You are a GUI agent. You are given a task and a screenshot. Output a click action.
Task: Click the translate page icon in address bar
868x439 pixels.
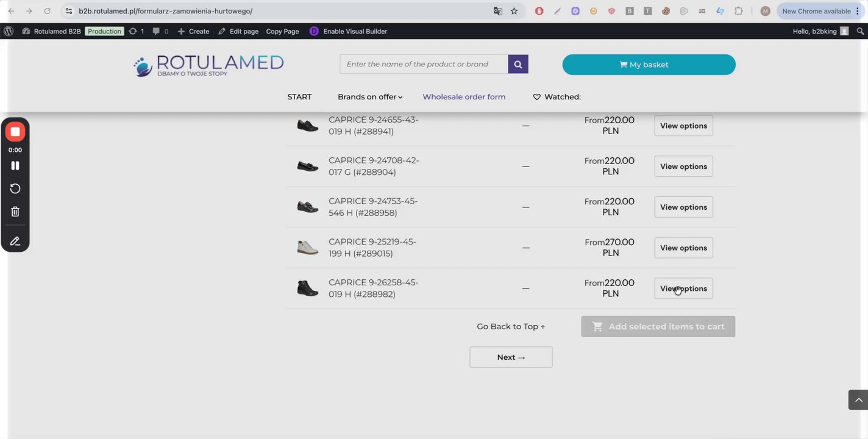coord(498,11)
